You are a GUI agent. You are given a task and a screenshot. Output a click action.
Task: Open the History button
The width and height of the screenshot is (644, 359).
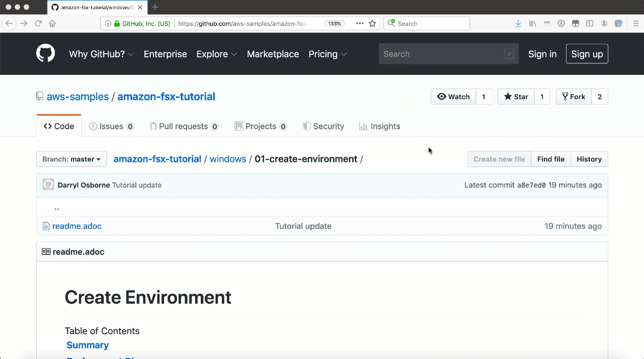[x=589, y=159]
